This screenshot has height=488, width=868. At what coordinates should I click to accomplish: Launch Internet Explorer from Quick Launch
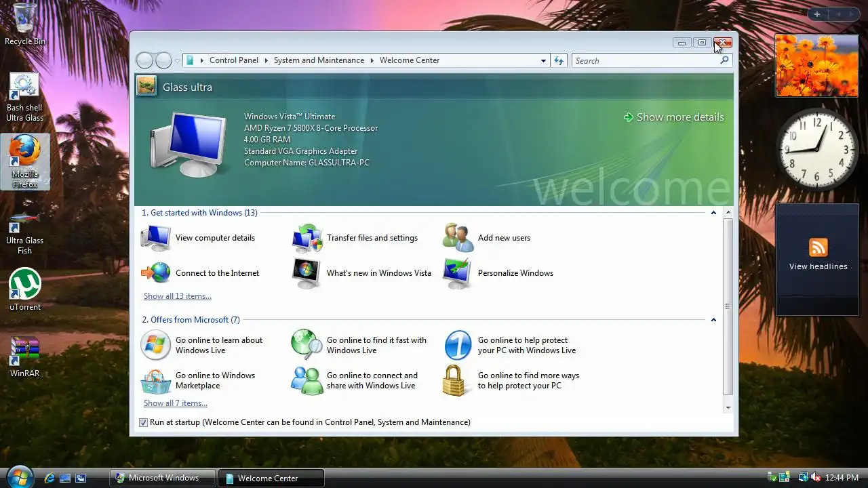click(x=49, y=478)
